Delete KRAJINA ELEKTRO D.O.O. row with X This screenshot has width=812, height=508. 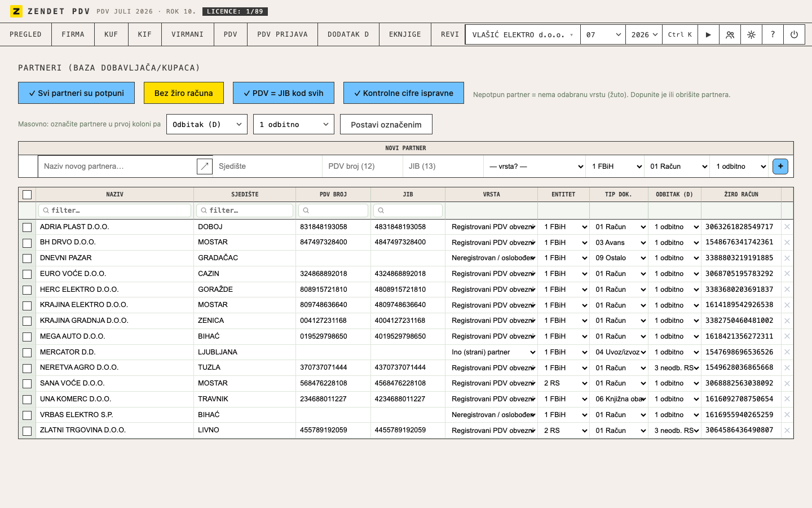[x=787, y=305]
